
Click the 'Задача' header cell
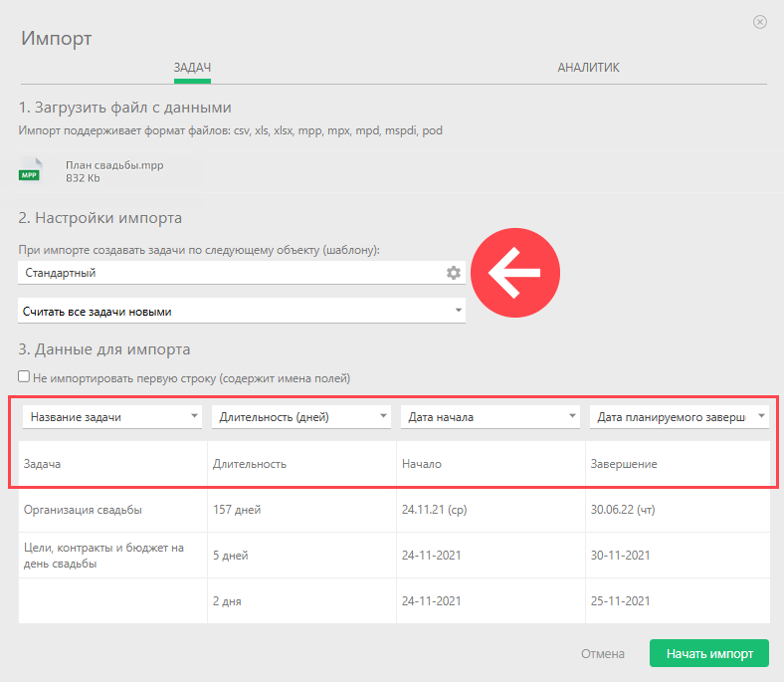pyautogui.click(x=113, y=464)
